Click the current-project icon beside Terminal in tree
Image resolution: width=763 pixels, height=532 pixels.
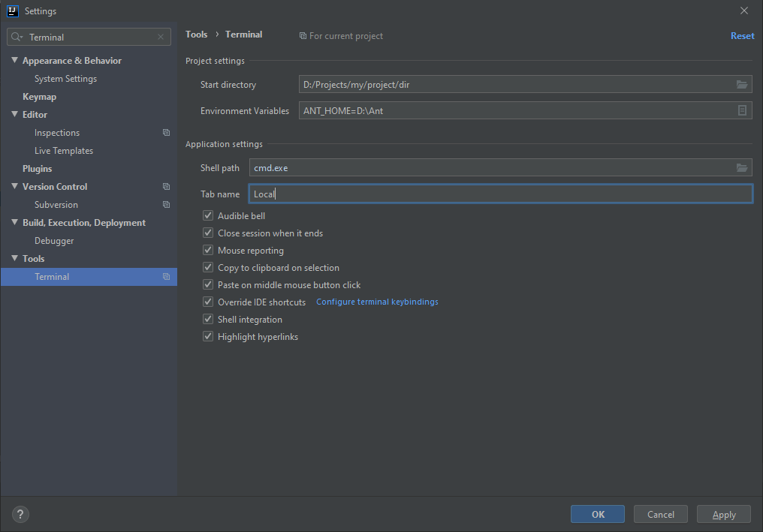pos(166,276)
